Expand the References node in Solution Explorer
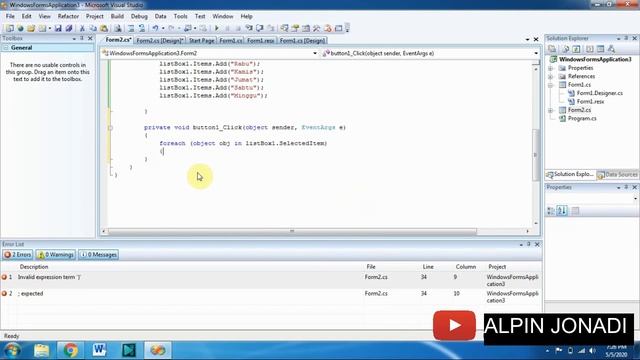640x360 pixels. click(551, 76)
